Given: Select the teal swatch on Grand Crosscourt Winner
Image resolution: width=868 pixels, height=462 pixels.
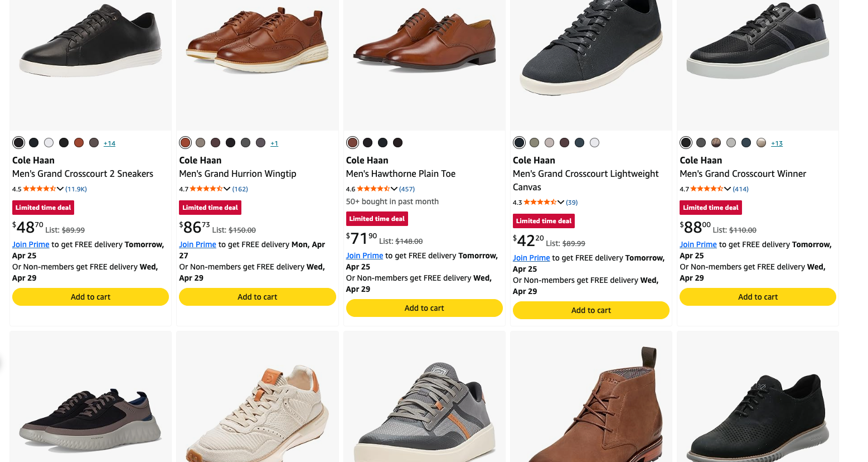Looking at the screenshot, I should pos(746,142).
